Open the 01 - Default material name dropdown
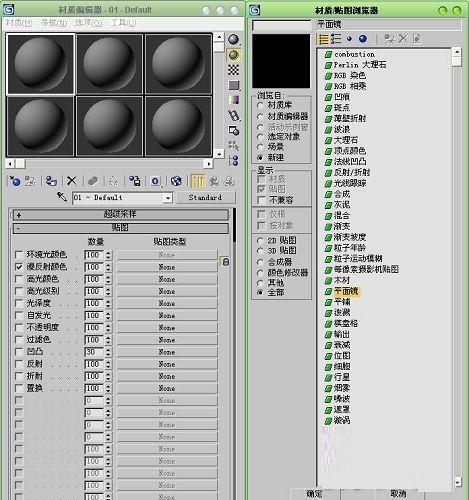Viewport: 469px width, 500px height. (x=168, y=198)
